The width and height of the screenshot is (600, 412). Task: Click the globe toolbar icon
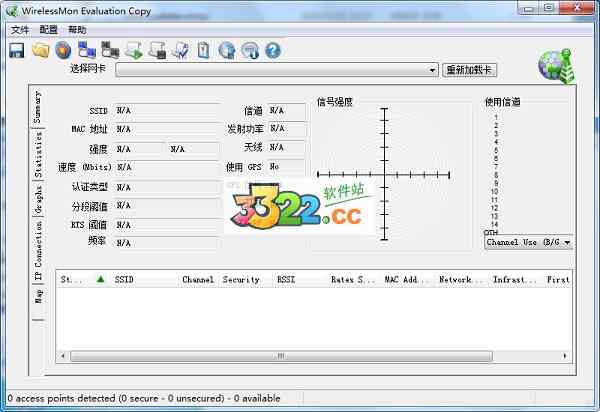click(227, 50)
